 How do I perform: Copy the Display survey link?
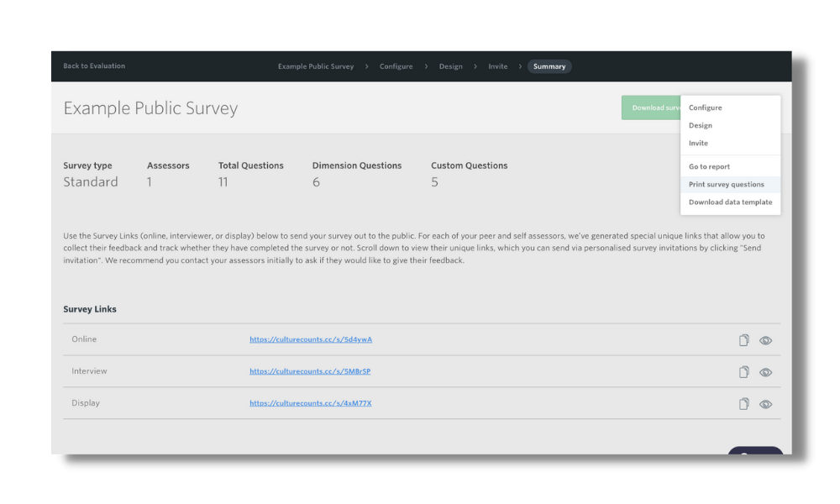(x=743, y=404)
